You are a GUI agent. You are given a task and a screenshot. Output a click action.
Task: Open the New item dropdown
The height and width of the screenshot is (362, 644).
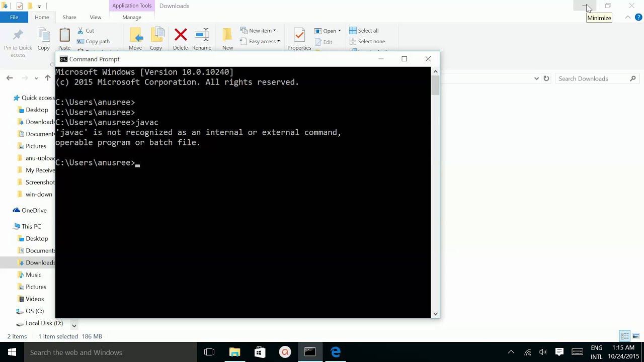coord(258,31)
